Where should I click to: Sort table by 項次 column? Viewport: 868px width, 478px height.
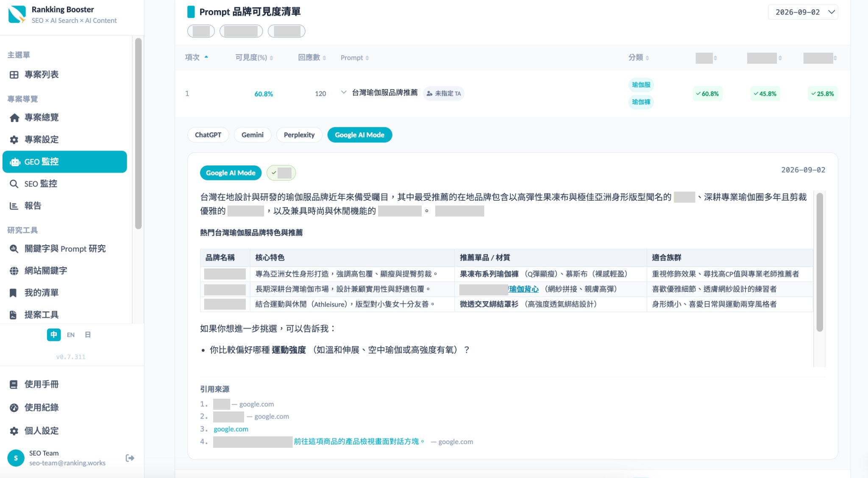[x=197, y=57]
